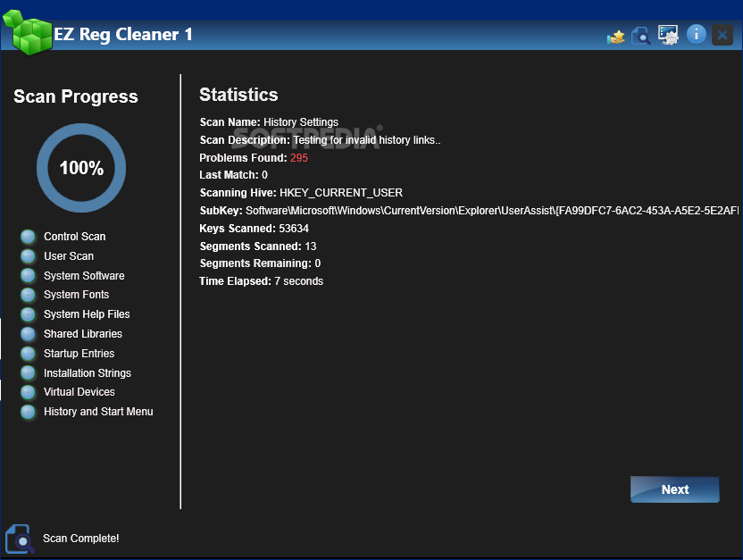743x560 pixels.
Task: Click the Control Scan status indicator
Action: [x=28, y=237]
